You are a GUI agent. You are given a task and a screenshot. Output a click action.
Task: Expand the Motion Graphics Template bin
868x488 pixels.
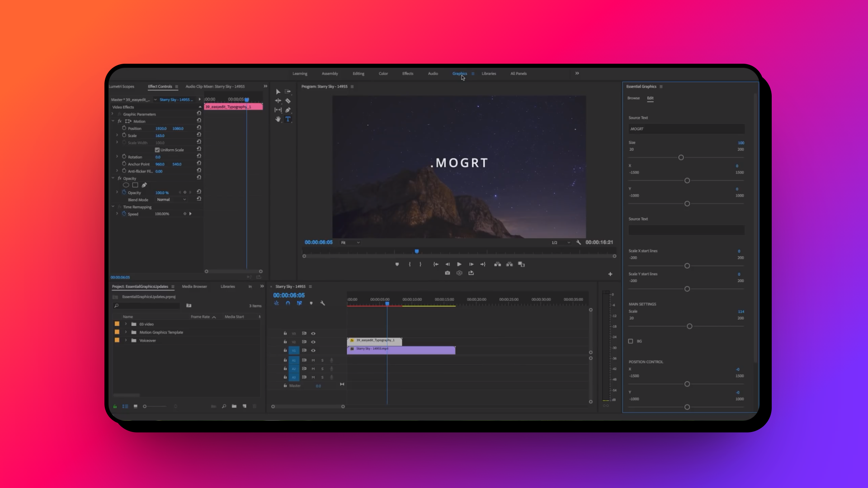pos(126,332)
